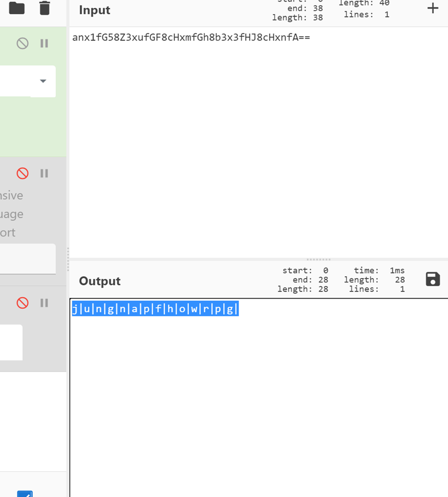
Task: Click the Output pane heading
Action: (100, 281)
